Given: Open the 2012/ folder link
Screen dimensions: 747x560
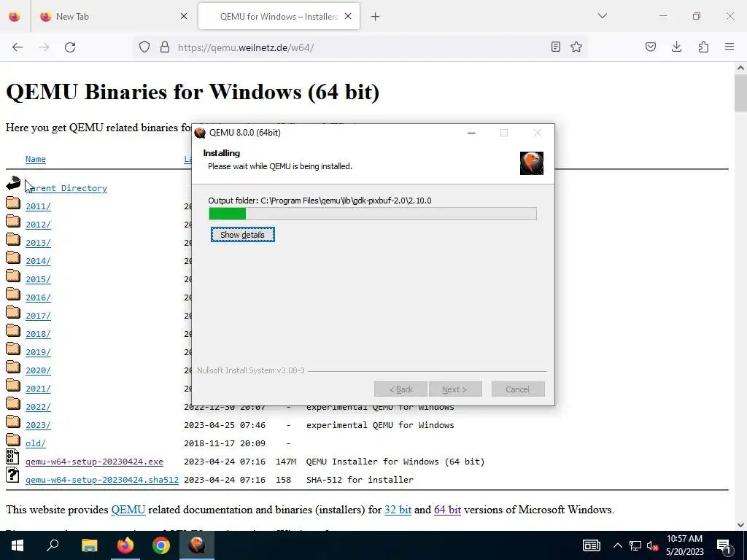Looking at the screenshot, I should [x=38, y=225].
